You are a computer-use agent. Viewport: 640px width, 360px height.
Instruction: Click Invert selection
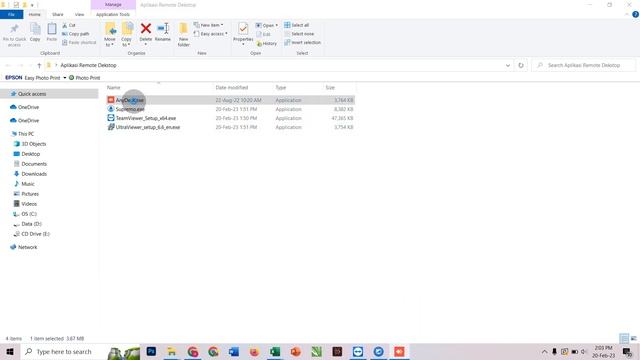tap(302, 42)
